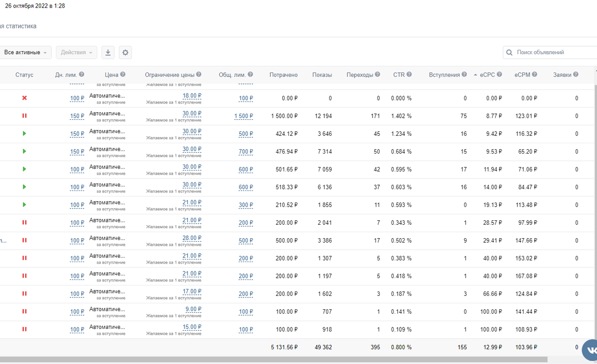Edit the 300 ₽ total limit link
Screen dimensions: 597x364
[x=246, y=205]
